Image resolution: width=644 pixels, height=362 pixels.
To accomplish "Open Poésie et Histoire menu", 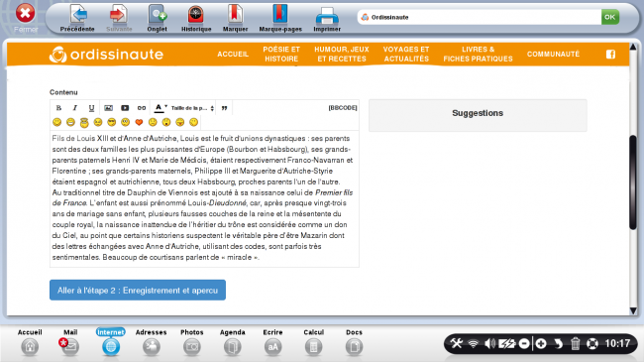I will tap(281, 54).
